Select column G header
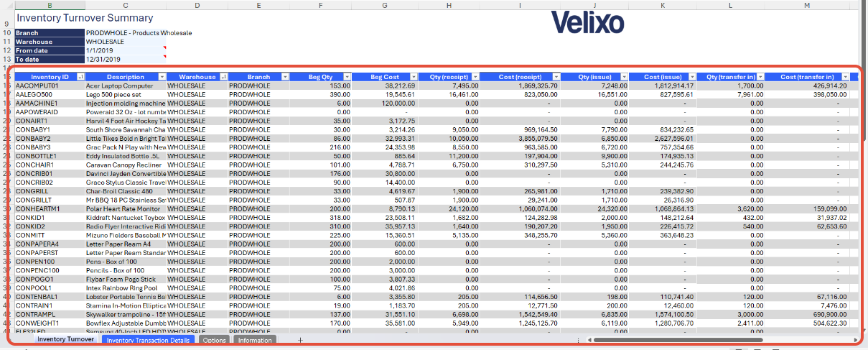The height and width of the screenshot is (350, 868). (386, 5)
